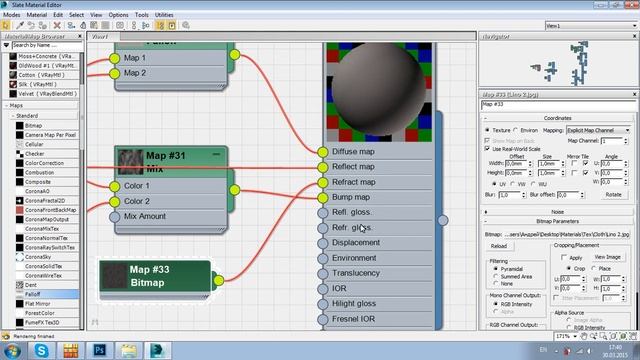Click the Map #31 node thumbnail
640x360 pixels.
(x=131, y=162)
